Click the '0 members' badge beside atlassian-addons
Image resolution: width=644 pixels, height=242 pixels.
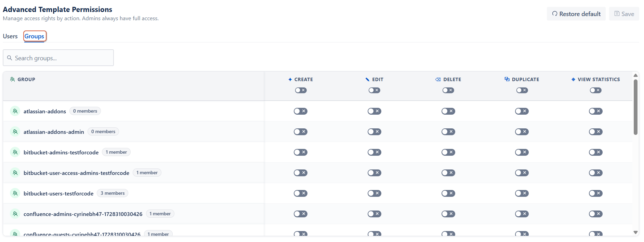click(x=85, y=111)
